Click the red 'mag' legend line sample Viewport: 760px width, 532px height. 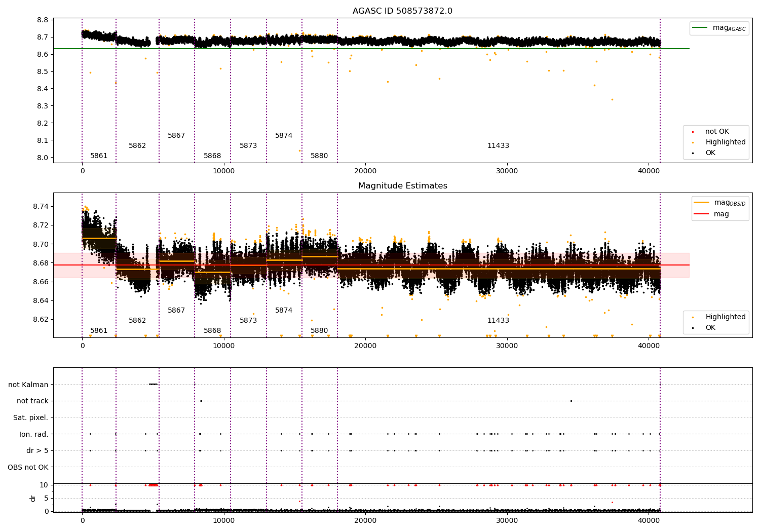click(x=702, y=214)
